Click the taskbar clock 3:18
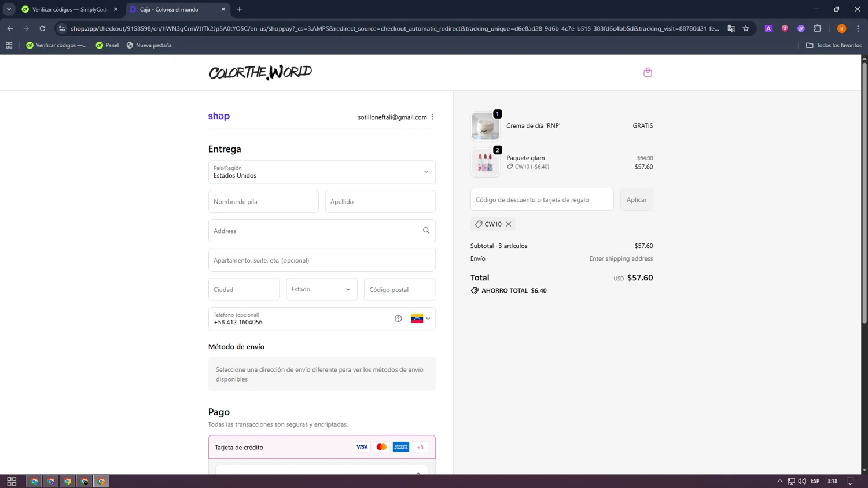 832,481
